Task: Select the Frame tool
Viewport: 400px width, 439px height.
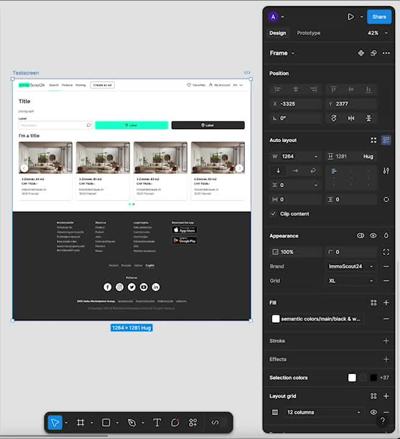Action: pyautogui.click(x=80, y=423)
